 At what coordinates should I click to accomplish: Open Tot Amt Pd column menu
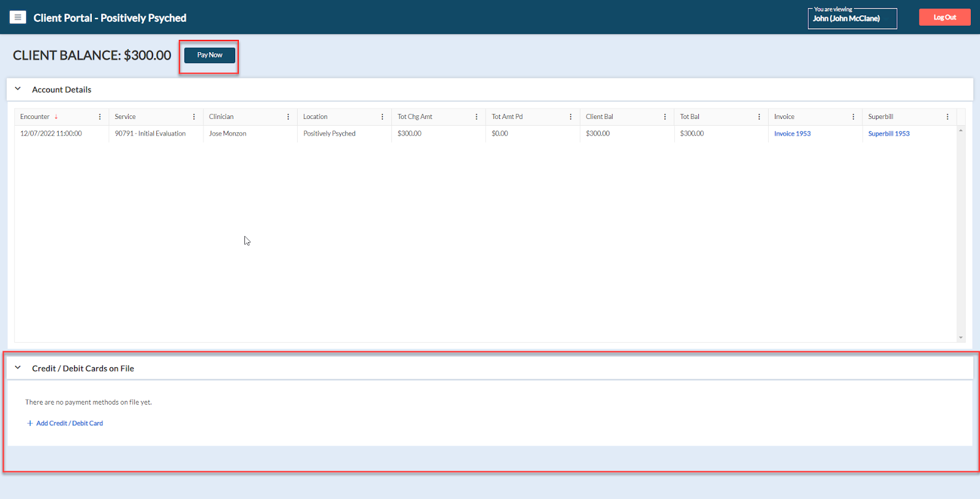571,116
